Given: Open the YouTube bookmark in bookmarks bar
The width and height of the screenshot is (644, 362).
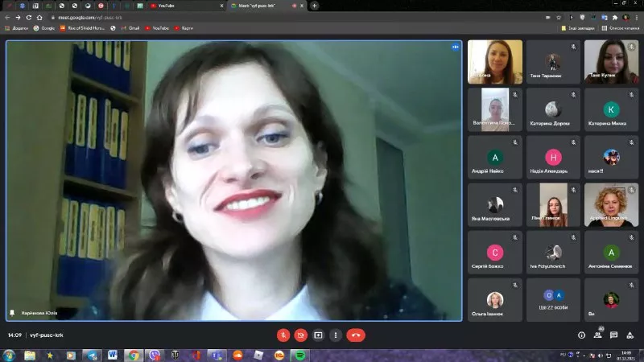Looking at the screenshot, I should [158, 28].
